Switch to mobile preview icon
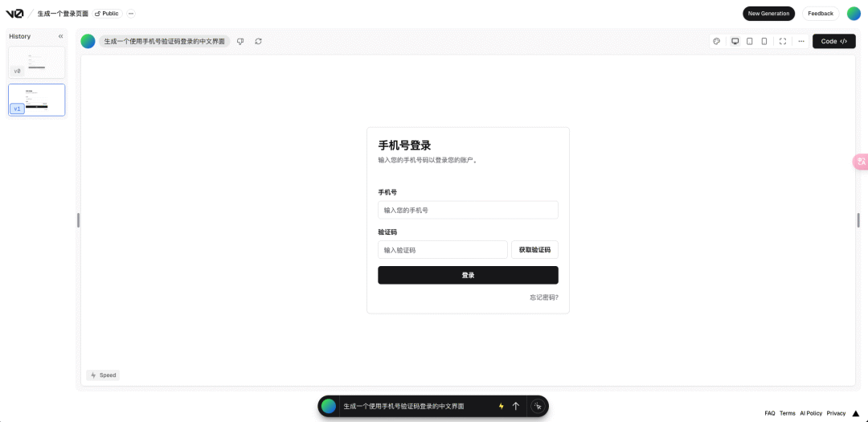868x422 pixels. coord(764,42)
